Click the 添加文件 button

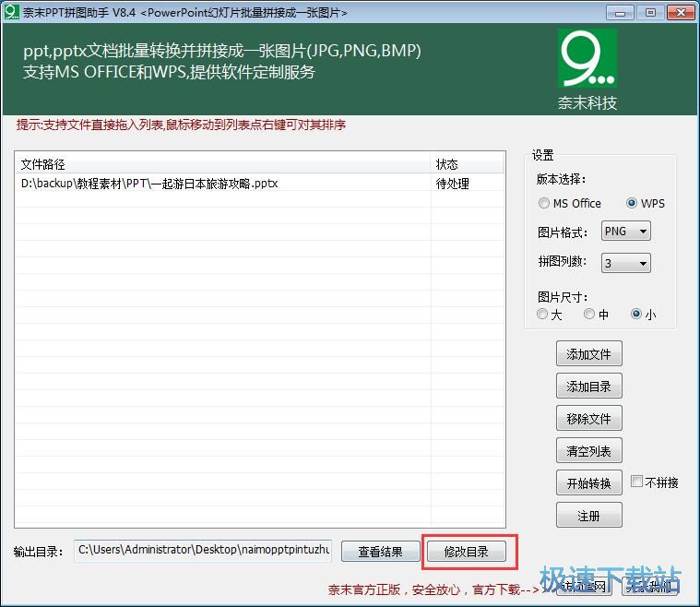pos(588,353)
